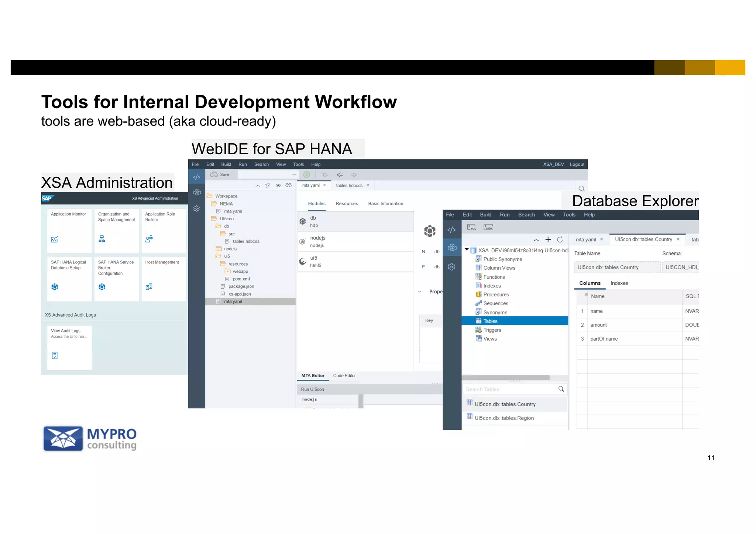Open WebIDE toolbar dropdown box

[x=268, y=175]
